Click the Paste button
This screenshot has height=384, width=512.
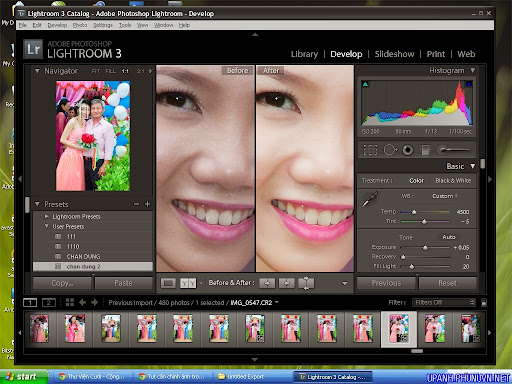[123, 283]
